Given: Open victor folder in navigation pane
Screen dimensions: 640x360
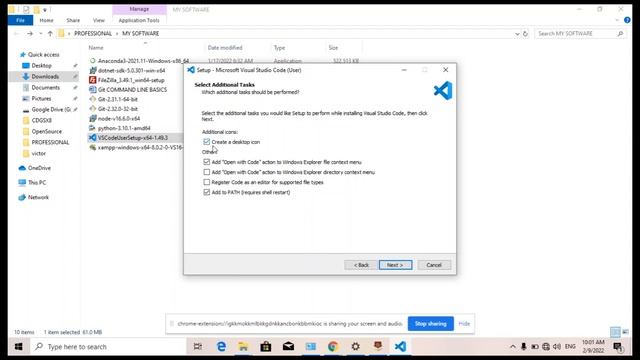Looking at the screenshot, I should (38, 153).
